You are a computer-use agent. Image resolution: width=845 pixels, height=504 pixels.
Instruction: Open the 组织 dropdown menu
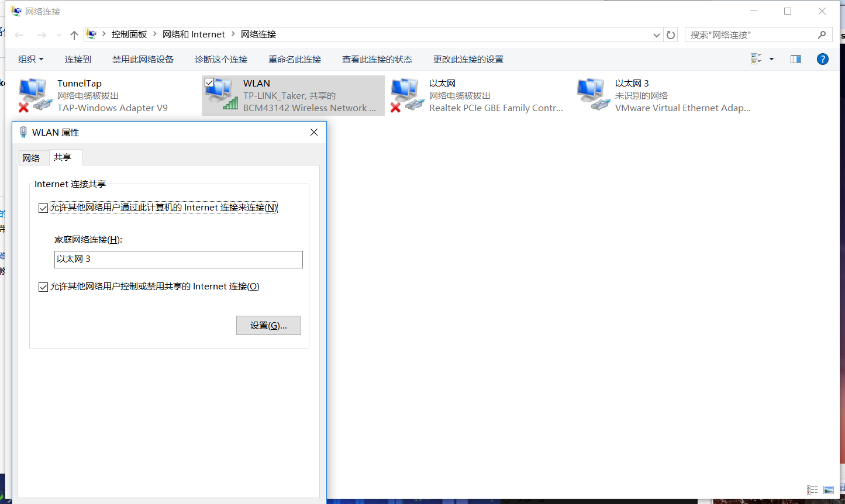[31, 59]
